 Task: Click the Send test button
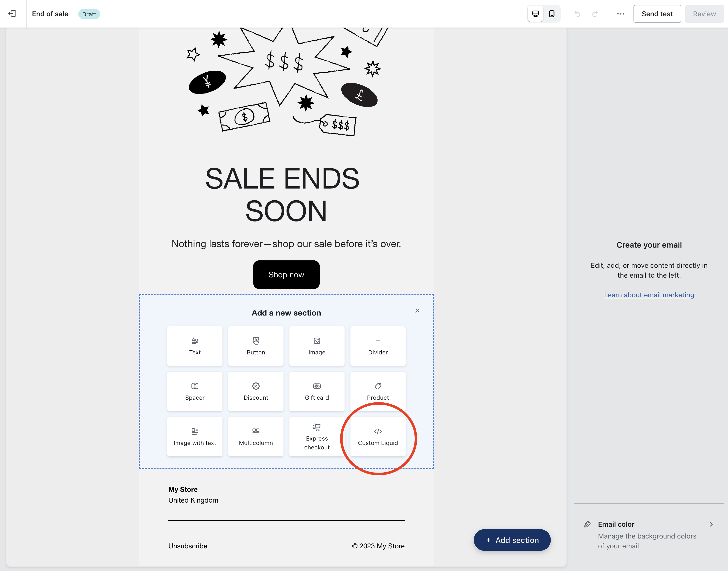(657, 14)
